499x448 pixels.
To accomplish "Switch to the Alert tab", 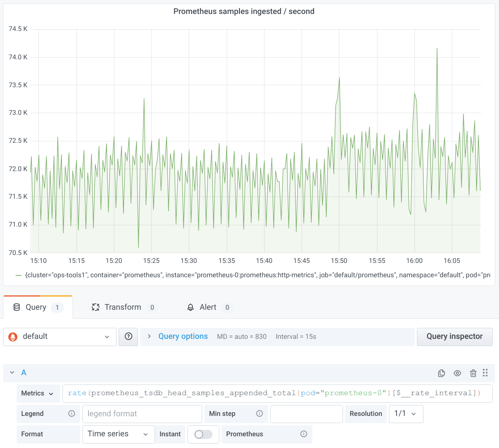I will pos(208,307).
